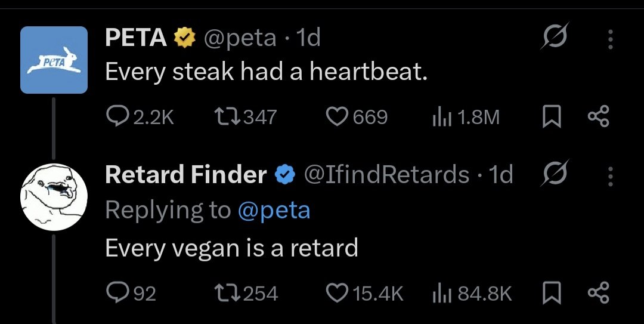This screenshot has height=324, width=644.
Task: Click the Grok icon on PETA's tweet
Action: click(555, 36)
